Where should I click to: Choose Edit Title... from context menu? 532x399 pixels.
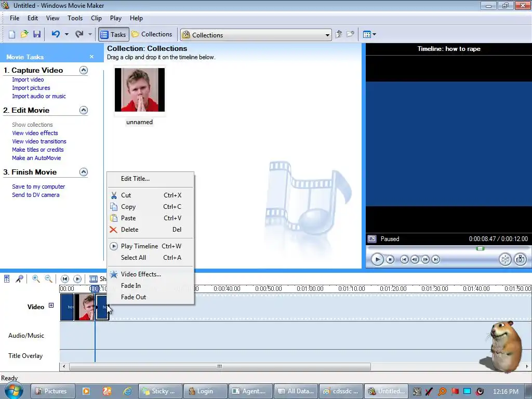click(150, 179)
